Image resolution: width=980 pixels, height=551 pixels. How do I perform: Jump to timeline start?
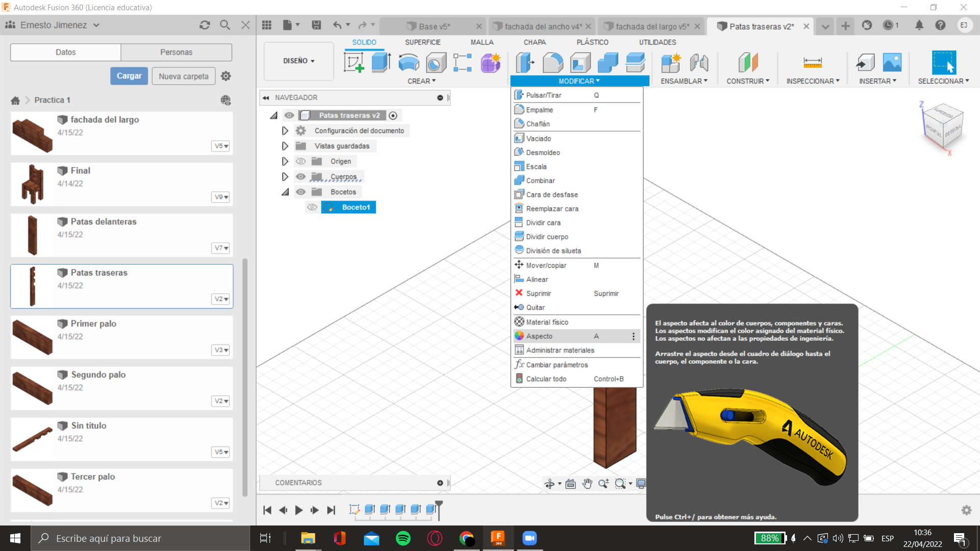coord(267,510)
